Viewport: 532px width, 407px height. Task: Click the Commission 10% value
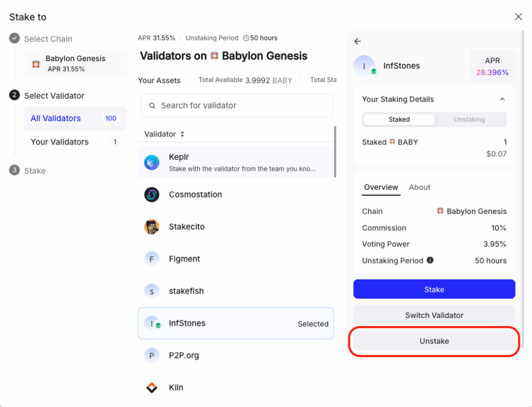(x=498, y=228)
